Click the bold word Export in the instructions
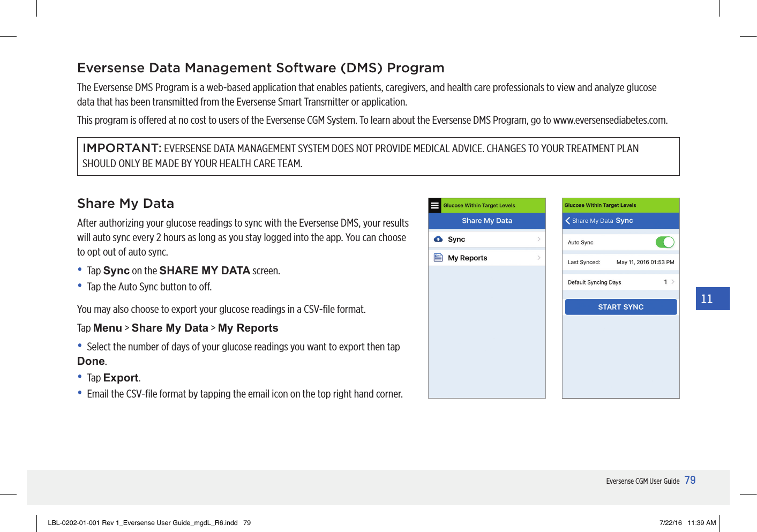The height and width of the screenshot is (532, 757). pos(121,378)
